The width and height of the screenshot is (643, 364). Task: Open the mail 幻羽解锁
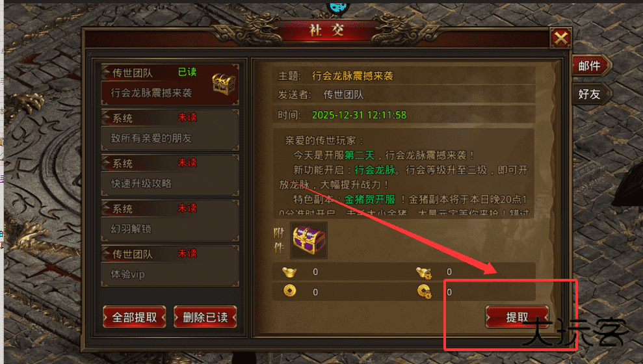[170, 221]
